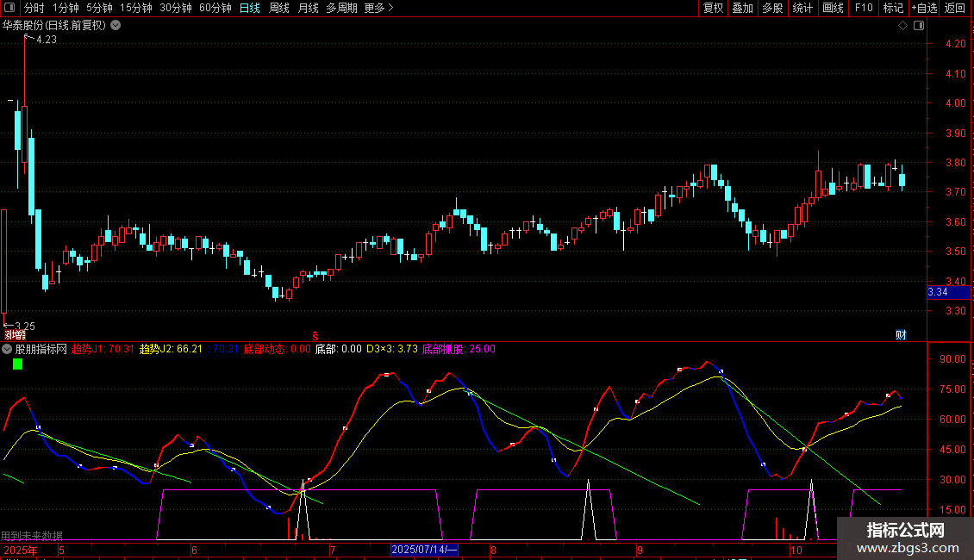
Task: Click the 底部: 0.00 indicator value
Action: (x=339, y=349)
